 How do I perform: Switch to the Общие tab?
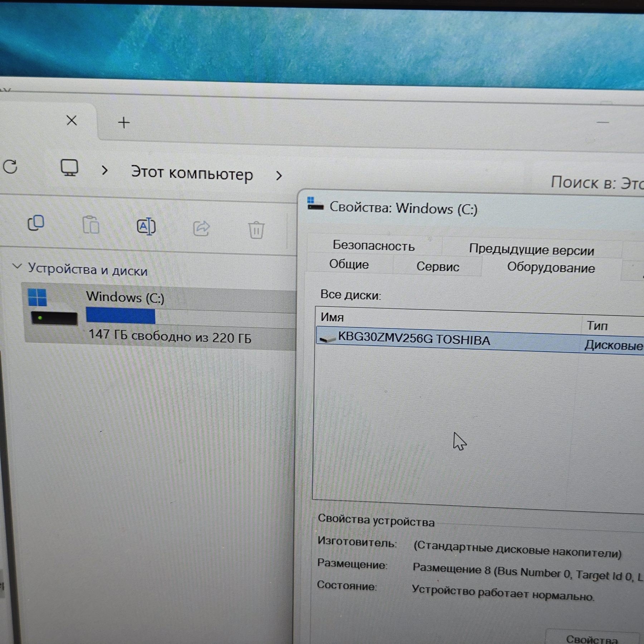coord(349,264)
